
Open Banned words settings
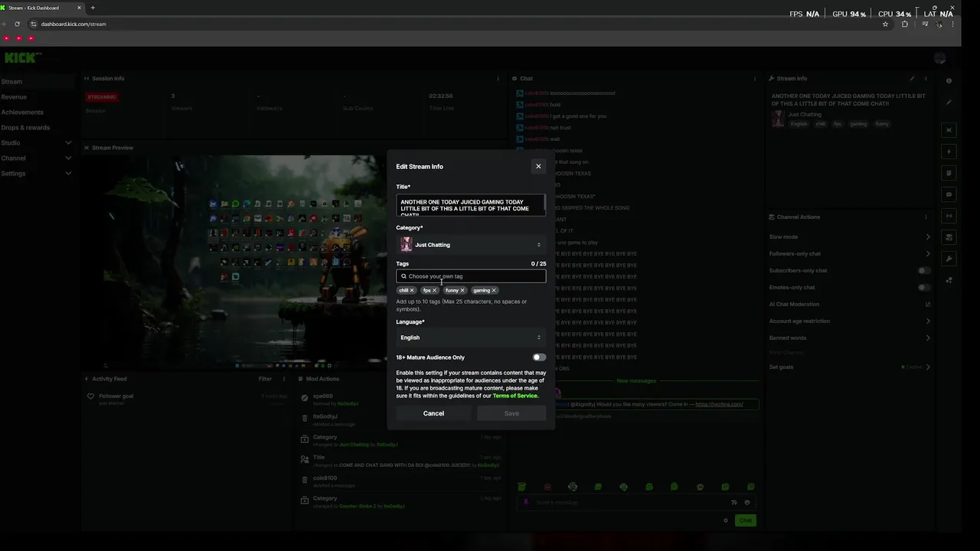click(x=850, y=338)
